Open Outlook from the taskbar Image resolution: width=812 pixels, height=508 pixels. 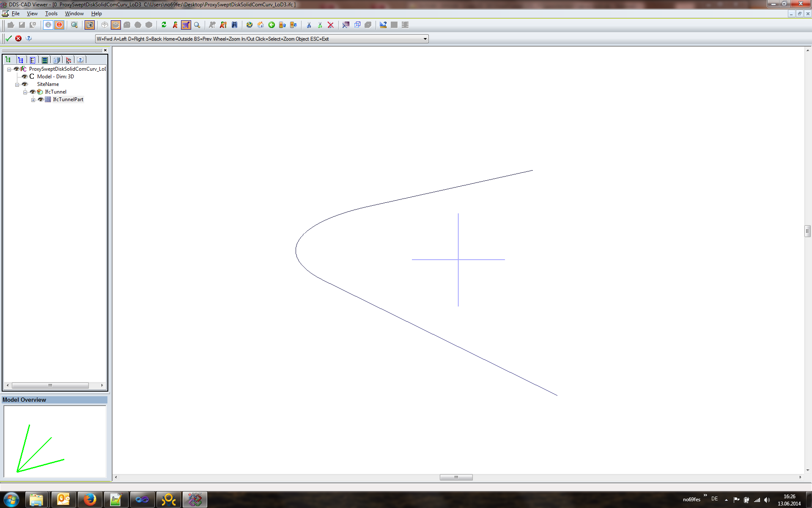pyautogui.click(x=63, y=500)
